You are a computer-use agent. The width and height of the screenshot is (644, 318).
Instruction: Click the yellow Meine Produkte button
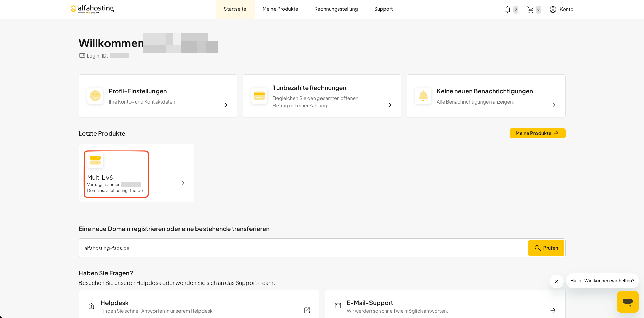[x=538, y=133]
